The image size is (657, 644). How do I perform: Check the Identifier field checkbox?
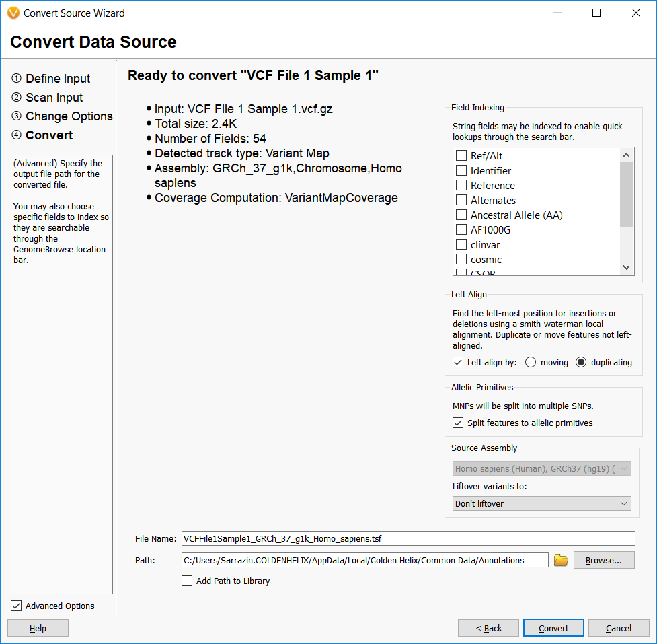point(461,170)
